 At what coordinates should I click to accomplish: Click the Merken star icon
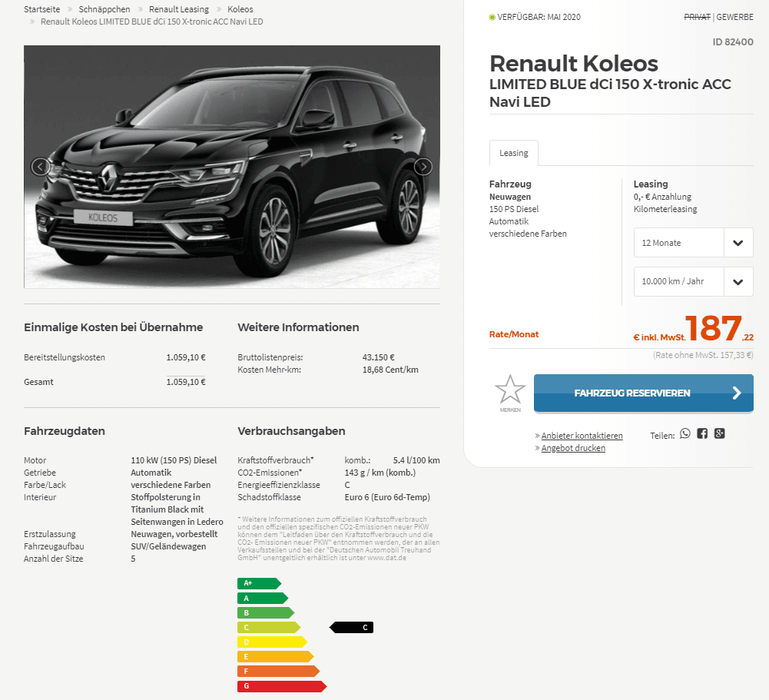tap(510, 390)
